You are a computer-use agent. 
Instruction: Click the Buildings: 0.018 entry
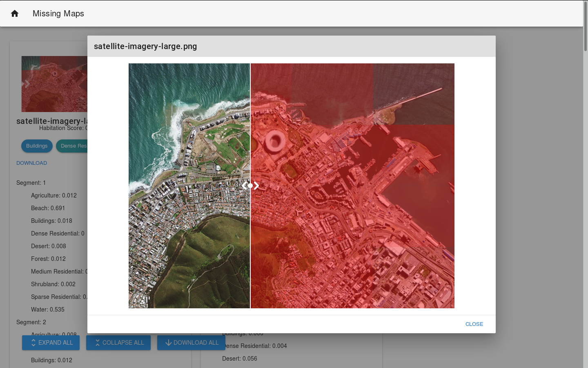point(51,221)
